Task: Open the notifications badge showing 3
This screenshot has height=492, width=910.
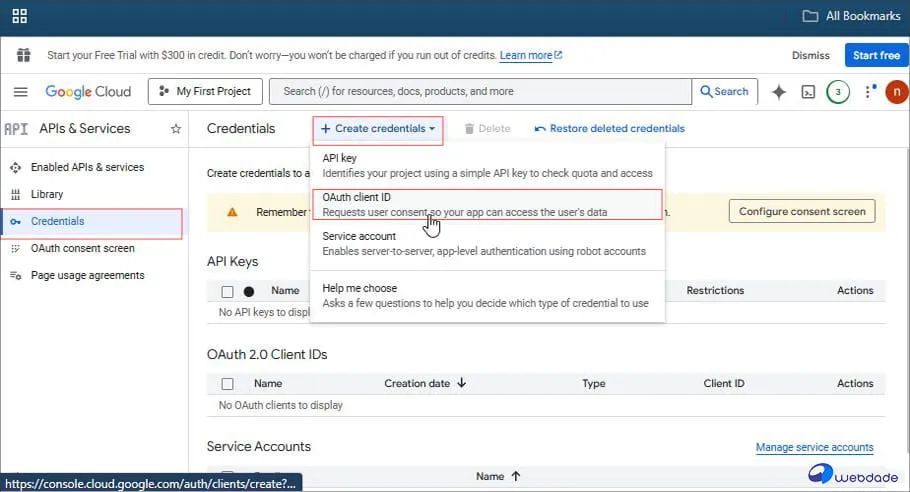Action: 838,92
